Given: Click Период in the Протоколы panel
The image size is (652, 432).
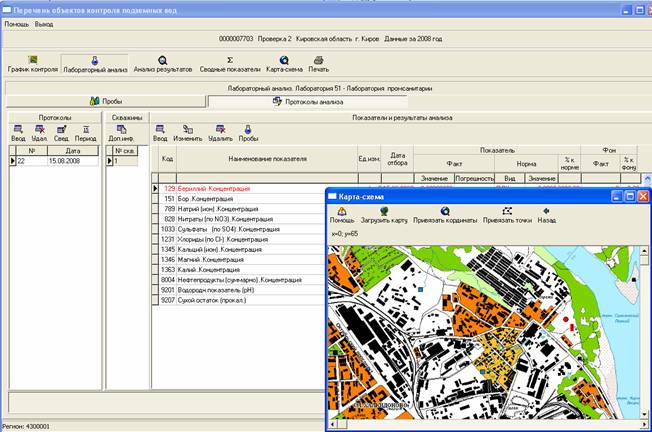Looking at the screenshot, I should tap(86, 133).
